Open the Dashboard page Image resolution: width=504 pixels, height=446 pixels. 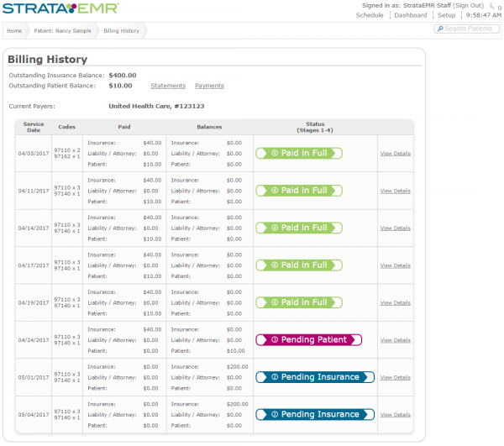tap(411, 15)
